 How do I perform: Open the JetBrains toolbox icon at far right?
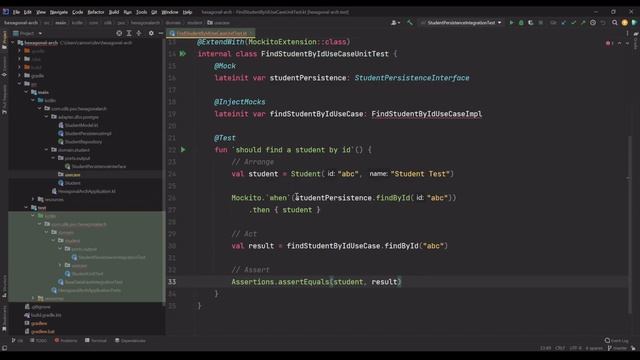634,23
